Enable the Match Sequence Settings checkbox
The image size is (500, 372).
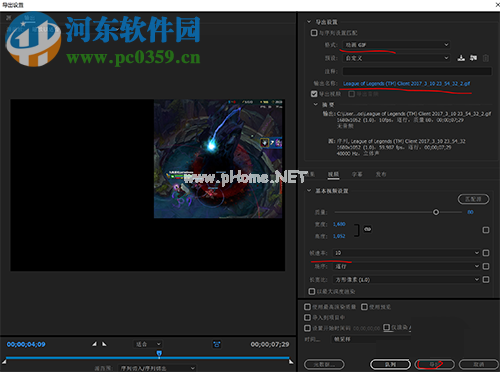pos(314,33)
